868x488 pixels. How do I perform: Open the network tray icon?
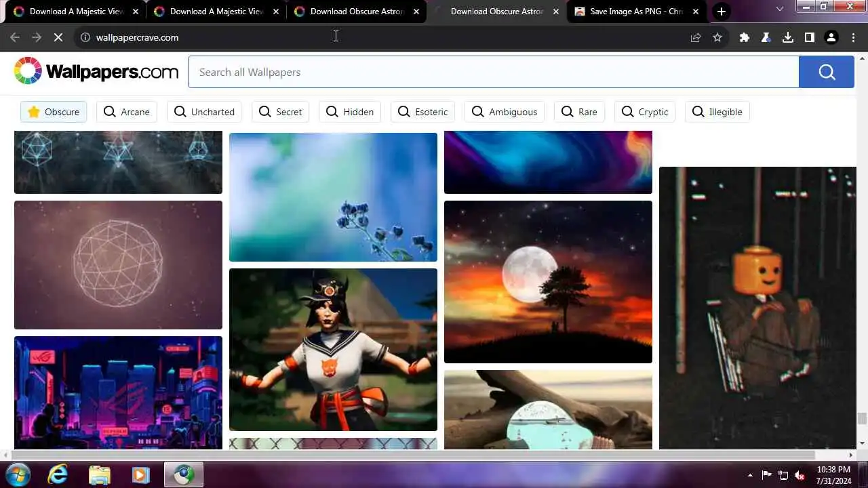(x=783, y=475)
